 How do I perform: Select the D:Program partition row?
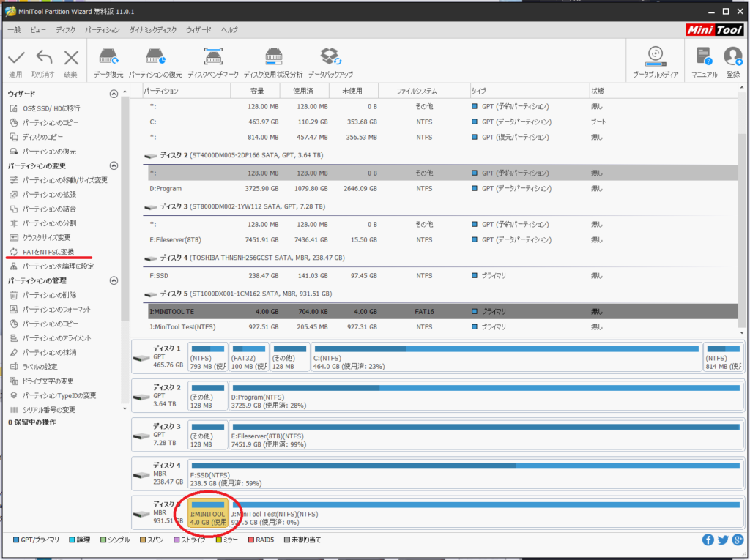tap(443, 188)
